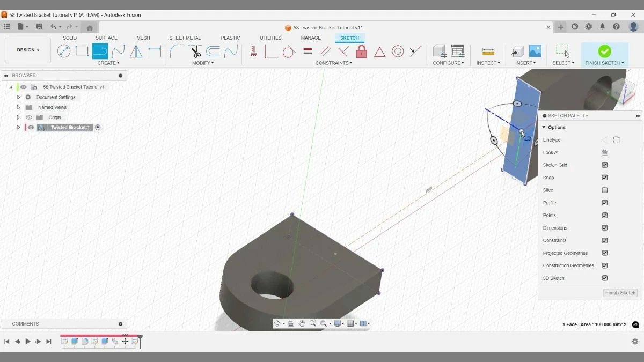The width and height of the screenshot is (644, 362).
Task: Toggle the Sketch Grid checkbox
Action: tap(604, 165)
